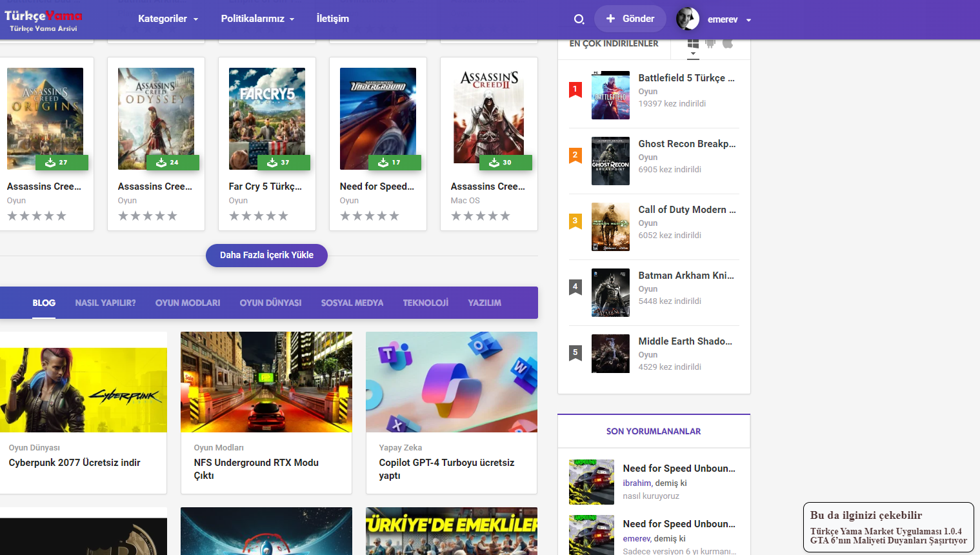Open the SOSYAL MEDYA tab
980x555 pixels.
pyautogui.click(x=352, y=303)
